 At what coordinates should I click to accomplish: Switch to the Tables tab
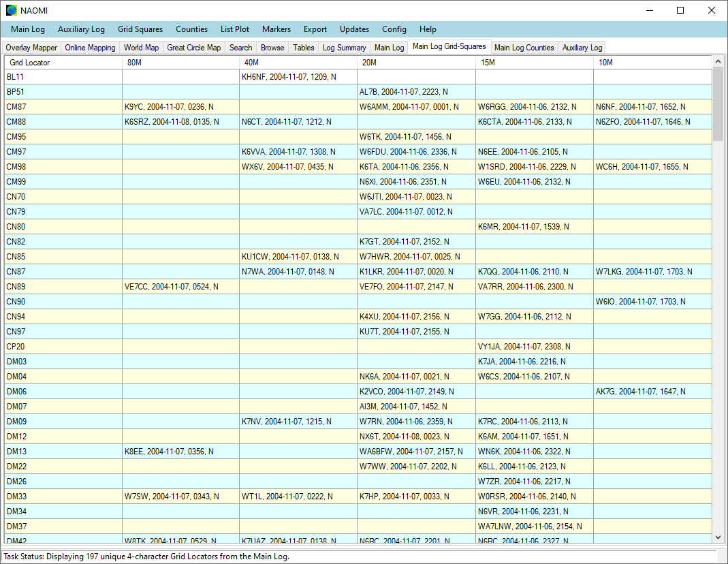[x=304, y=48]
